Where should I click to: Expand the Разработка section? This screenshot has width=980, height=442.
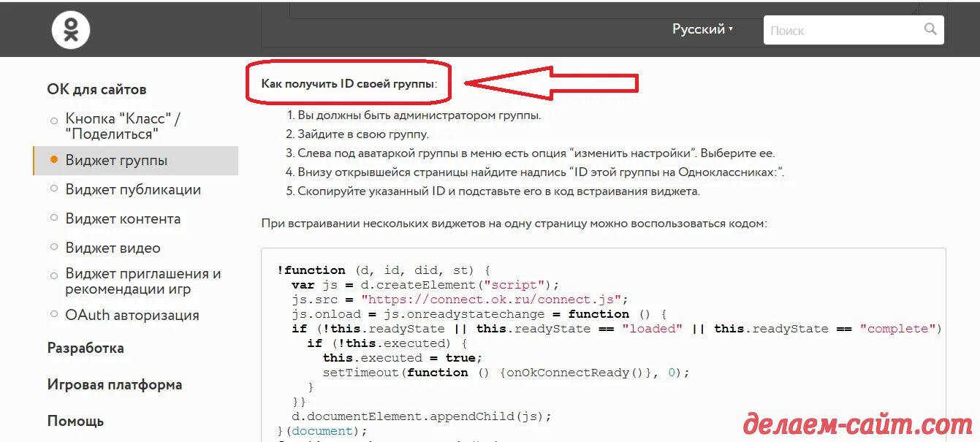(86, 348)
